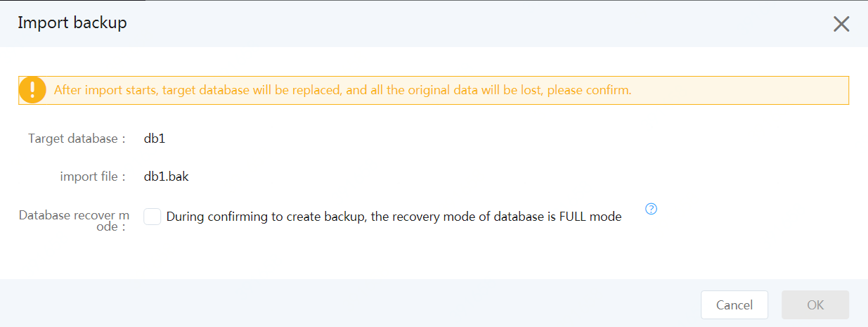The image size is (868, 327).
Task: Click the db1.bak file name
Action: pyautogui.click(x=167, y=177)
